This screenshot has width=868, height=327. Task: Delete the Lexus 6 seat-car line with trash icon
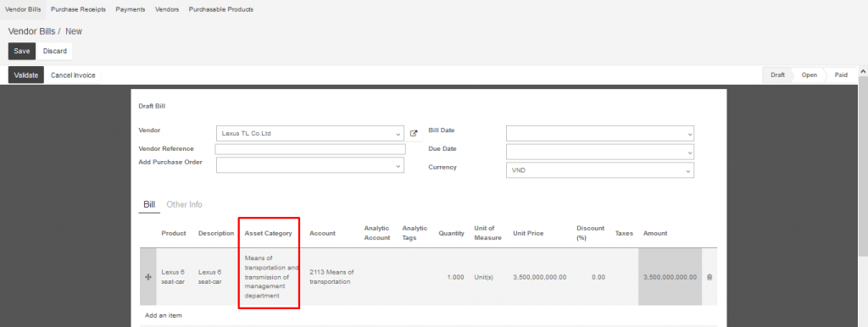(709, 277)
